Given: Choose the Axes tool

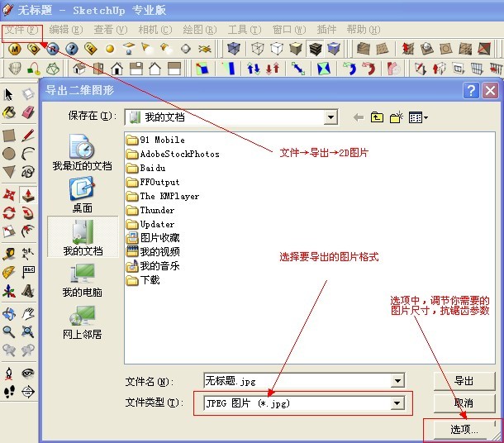Looking at the screenshot, I should point(9,291).
